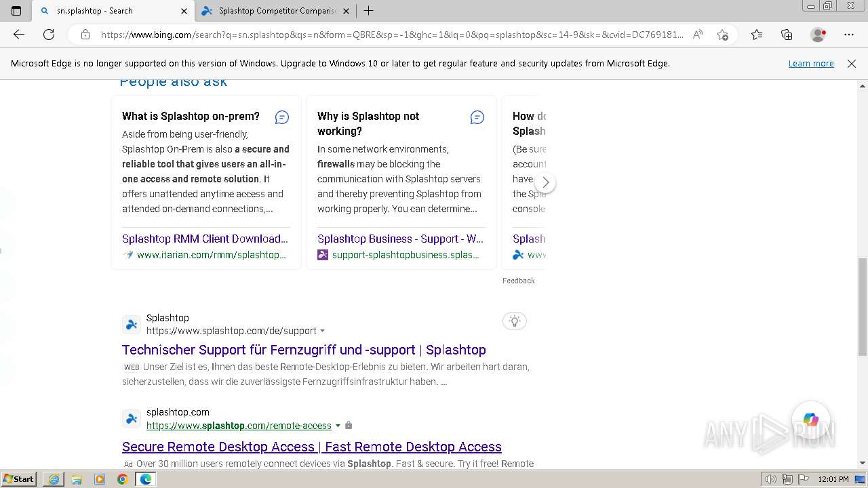Open the network tray icon
The height and width of the screenshot is (488, 868).
pyautogui.click(x=787, y=479)
